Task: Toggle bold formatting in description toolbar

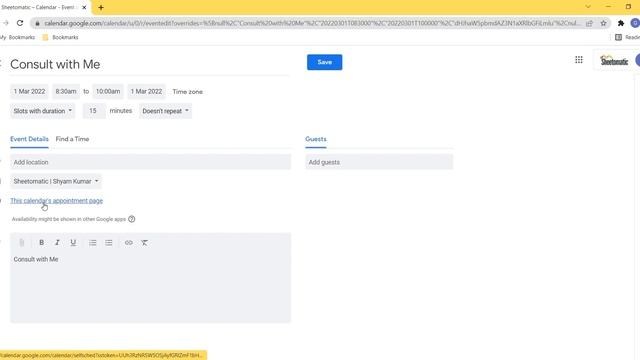Action: (41, 242)
